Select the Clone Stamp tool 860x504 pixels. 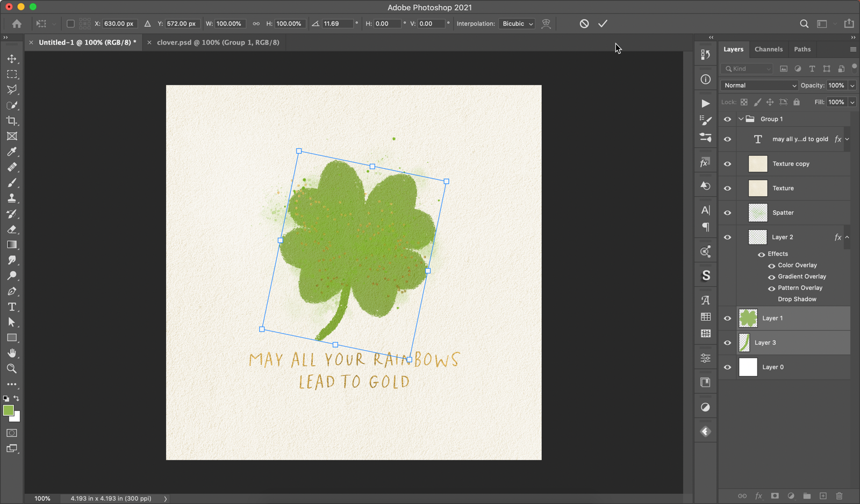12,198
